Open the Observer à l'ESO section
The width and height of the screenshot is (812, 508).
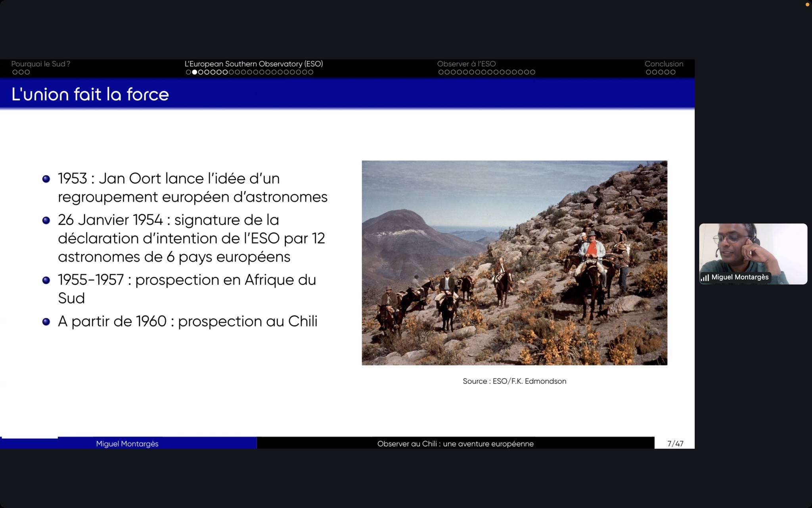(466, 64)
